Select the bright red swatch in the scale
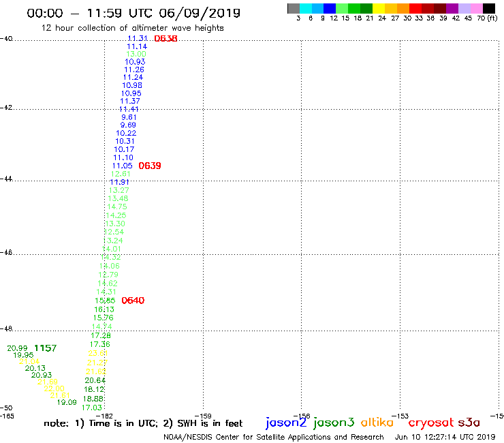504x443 pixels. (x=415, y=8)
